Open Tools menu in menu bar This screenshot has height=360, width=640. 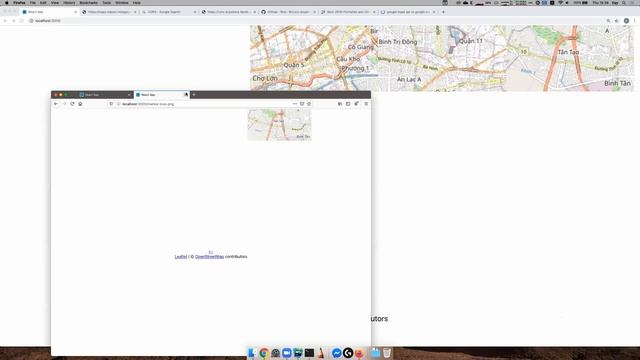pyautogui.click(x=107, y=2)
